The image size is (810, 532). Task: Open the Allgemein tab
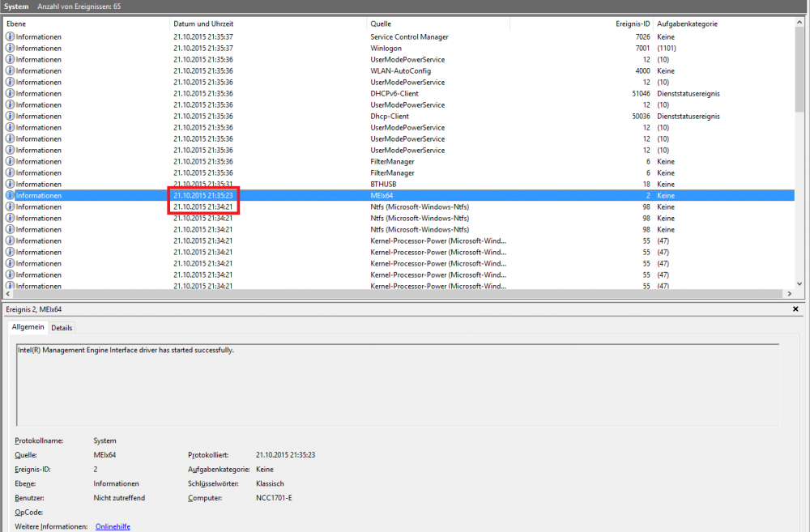(28, 327)
